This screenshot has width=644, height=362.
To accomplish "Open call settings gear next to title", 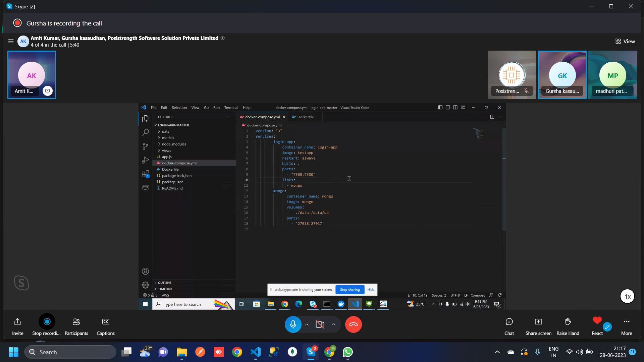I will pyautogui.click(x=222, y=38).
